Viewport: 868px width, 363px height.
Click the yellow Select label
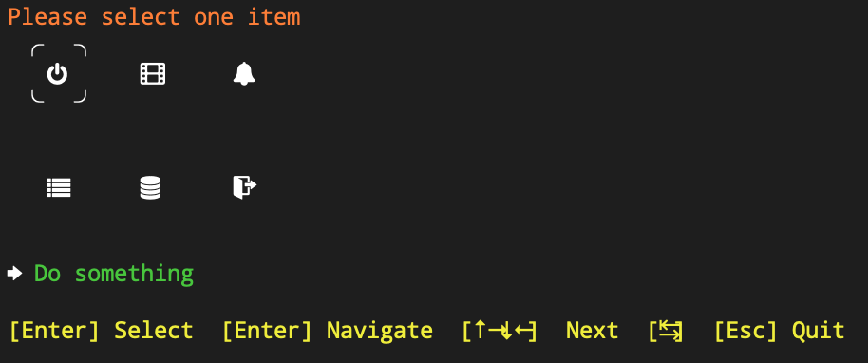click(154, 331)
